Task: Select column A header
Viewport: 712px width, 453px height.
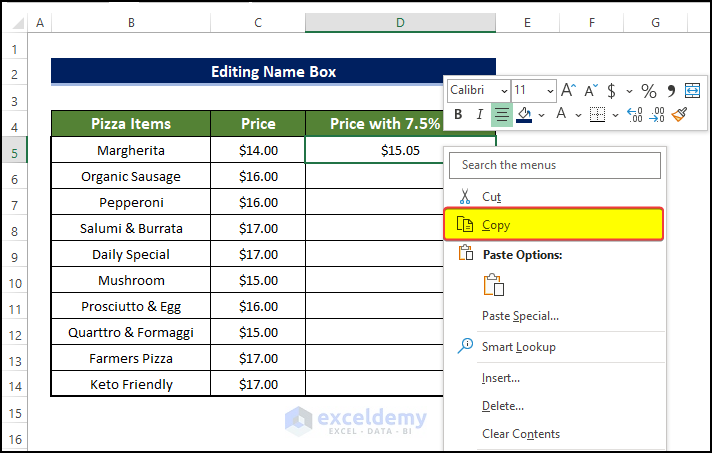Action: click(40, 23)
